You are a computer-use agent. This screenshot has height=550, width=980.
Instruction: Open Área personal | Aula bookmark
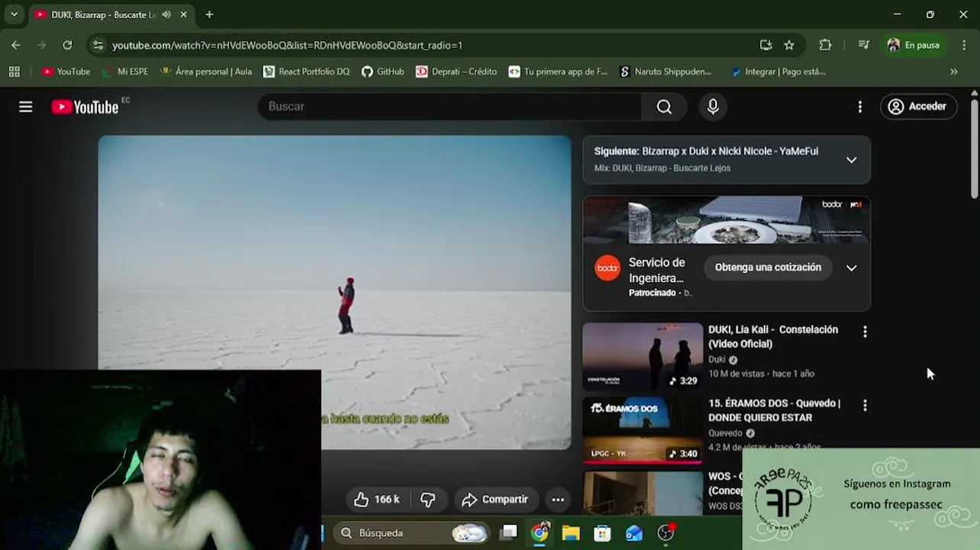pyautogui.click(x=205, y=72)
